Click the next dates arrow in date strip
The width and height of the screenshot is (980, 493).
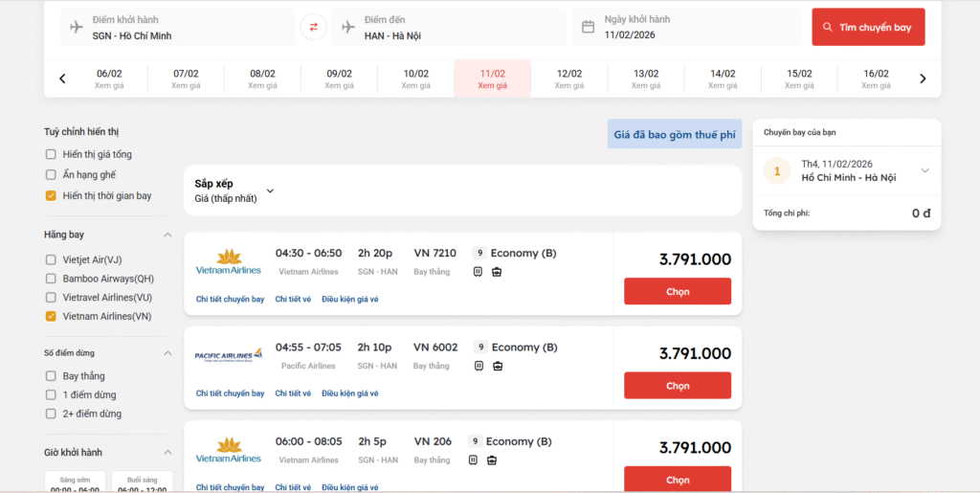[923, 78]
